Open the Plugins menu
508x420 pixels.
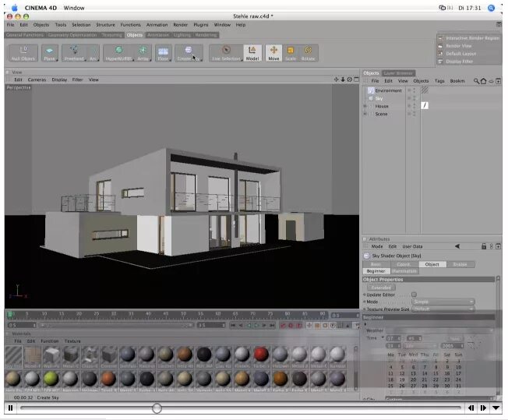pos(201,25)
